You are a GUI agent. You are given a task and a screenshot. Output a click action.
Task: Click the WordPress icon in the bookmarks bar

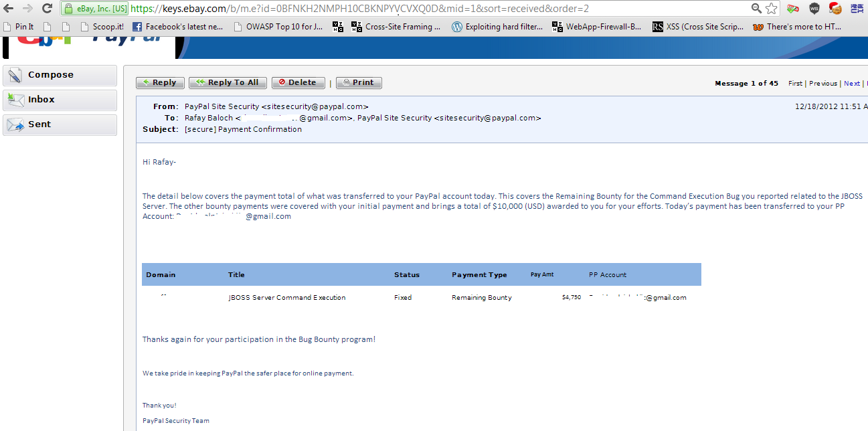click(x=457, y=27)
